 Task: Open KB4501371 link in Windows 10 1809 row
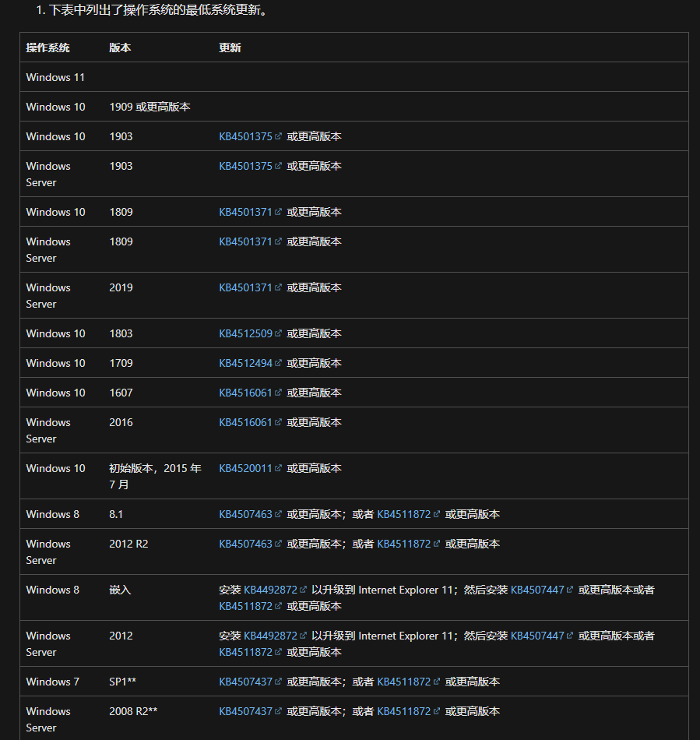tap(246, 212)
